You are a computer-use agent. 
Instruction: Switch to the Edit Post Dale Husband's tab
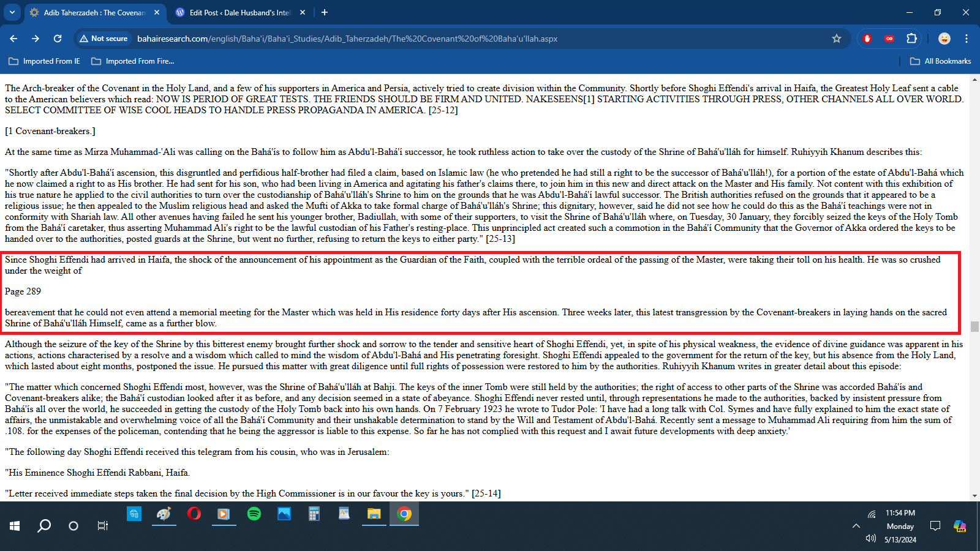(239, 12)
